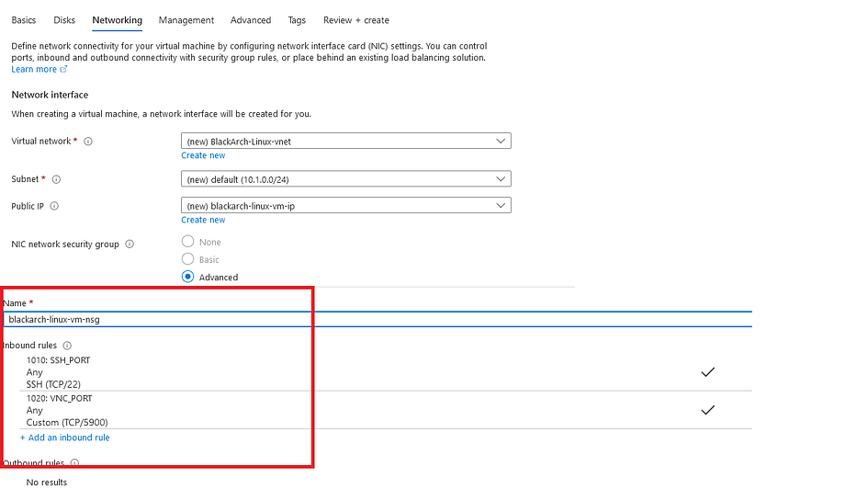Expand the Public IP dropdown
The width and height of the screenshot is (868, 489).
coord(346,206)
